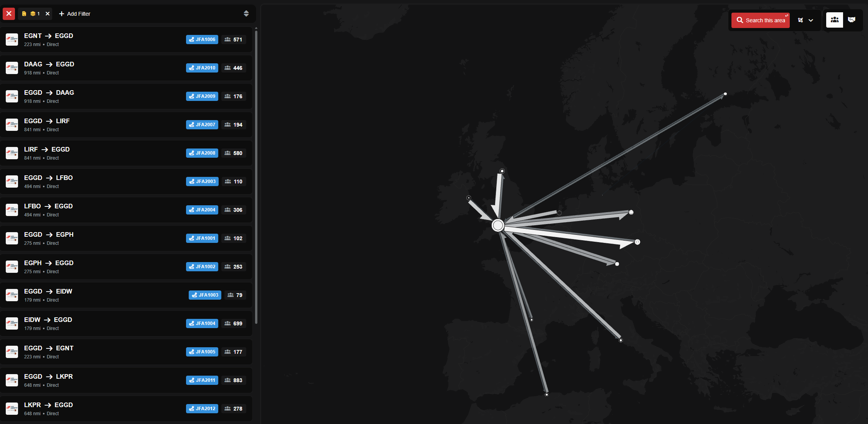Click the JFA2008 flight badge

pos(202,153)
